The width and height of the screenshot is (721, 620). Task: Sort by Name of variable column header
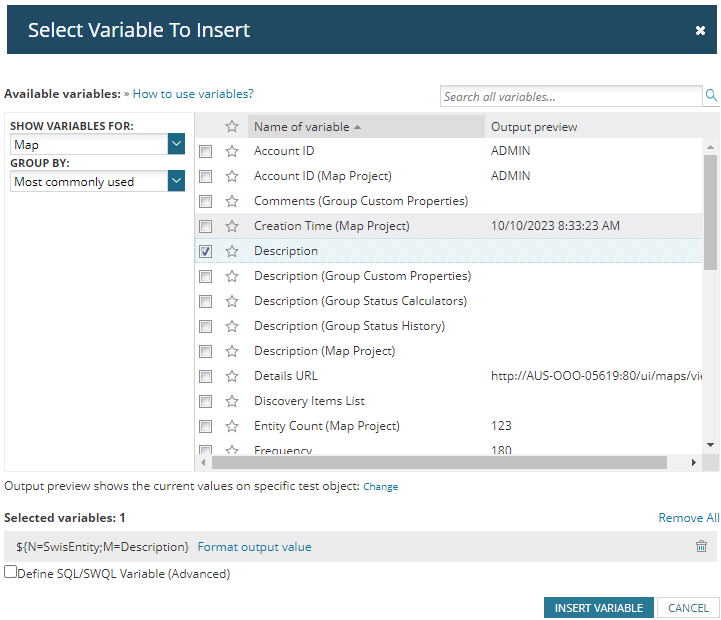[302, 127]
